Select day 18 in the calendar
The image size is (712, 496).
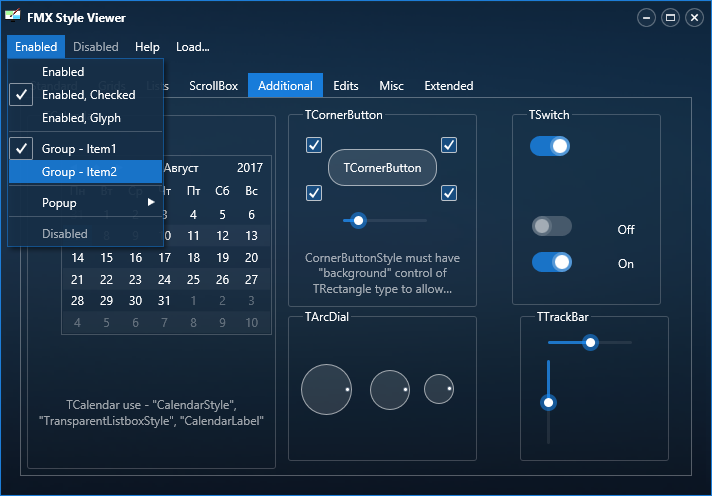coord(193,258)
